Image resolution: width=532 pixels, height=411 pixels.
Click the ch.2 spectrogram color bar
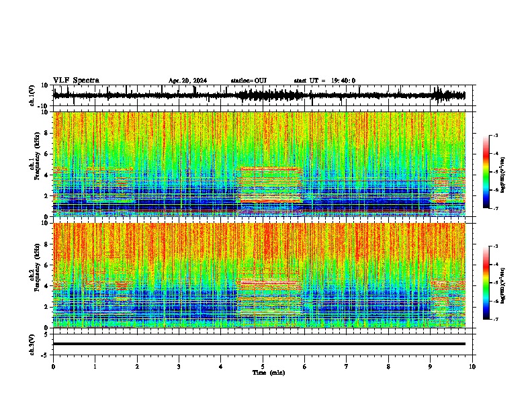486,283
